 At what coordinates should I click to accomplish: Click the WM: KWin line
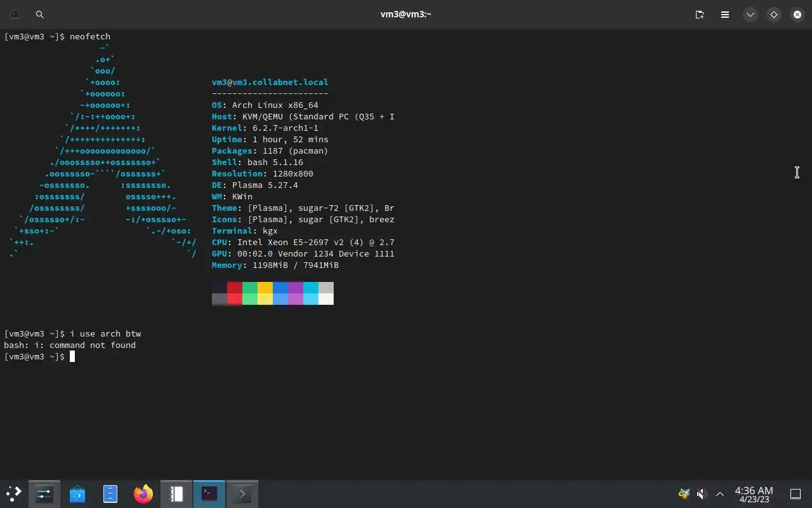(232, 196)
